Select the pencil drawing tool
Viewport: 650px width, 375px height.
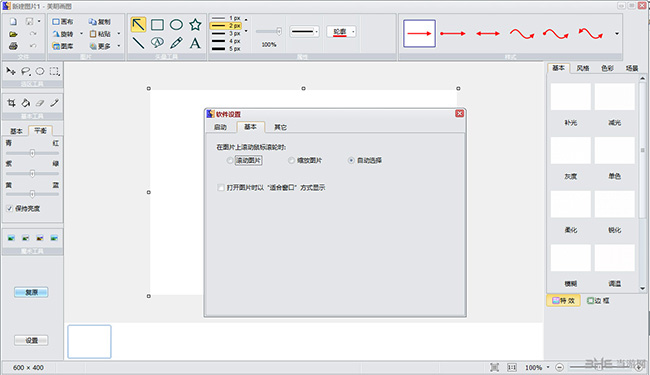point(176,42)
